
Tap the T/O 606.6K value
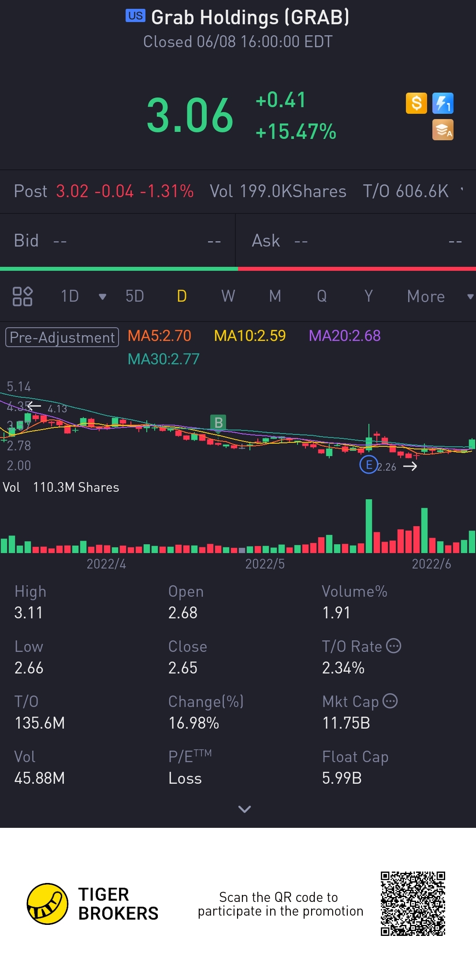pyautogui.click(x=405, y=191)
